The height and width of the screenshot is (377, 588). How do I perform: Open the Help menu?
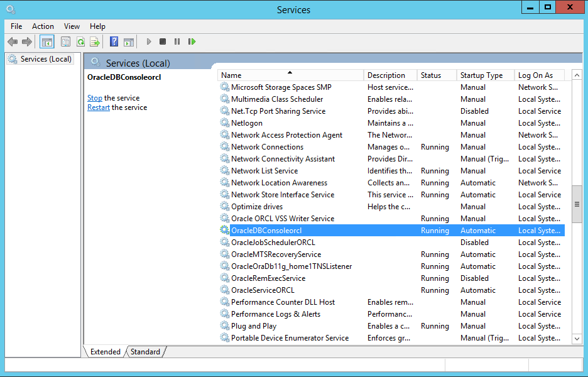[97, 26]
